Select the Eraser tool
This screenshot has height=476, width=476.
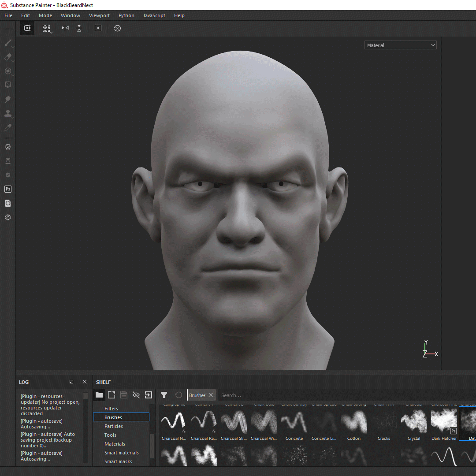point(7,57)
